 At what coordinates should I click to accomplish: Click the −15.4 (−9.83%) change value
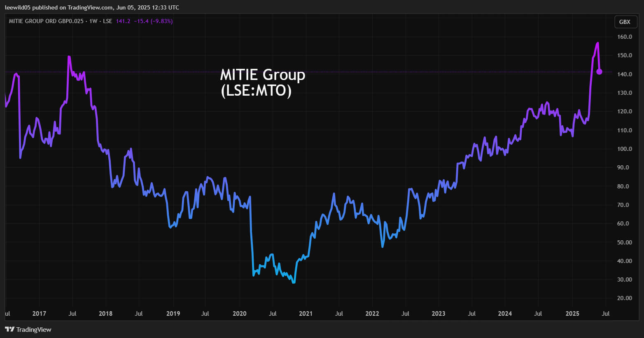(154, 21)
